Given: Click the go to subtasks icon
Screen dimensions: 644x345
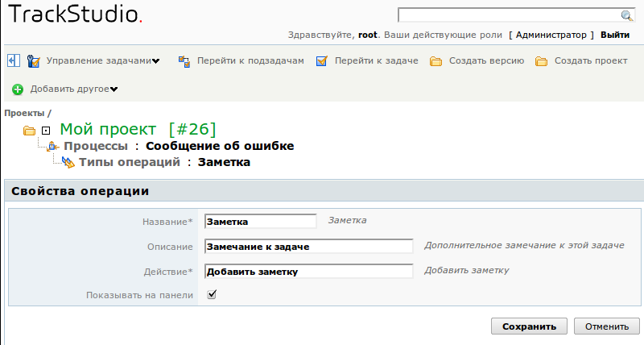Looking at the screenshot, I should coord(184,61).
